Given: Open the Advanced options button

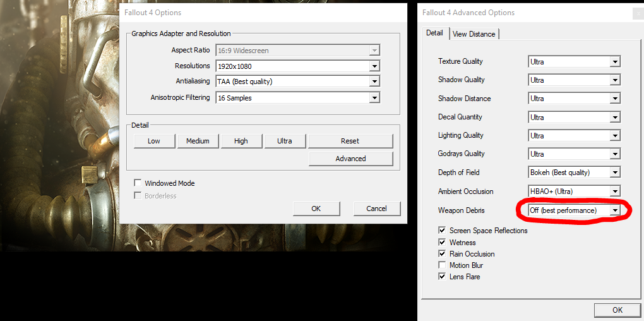Looking at the screenshot, I should pos(350,159).
